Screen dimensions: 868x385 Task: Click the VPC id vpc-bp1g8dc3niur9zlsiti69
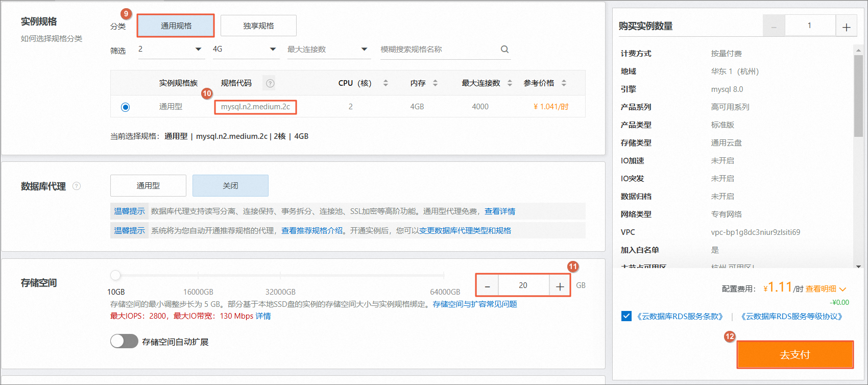click(756, 232)
